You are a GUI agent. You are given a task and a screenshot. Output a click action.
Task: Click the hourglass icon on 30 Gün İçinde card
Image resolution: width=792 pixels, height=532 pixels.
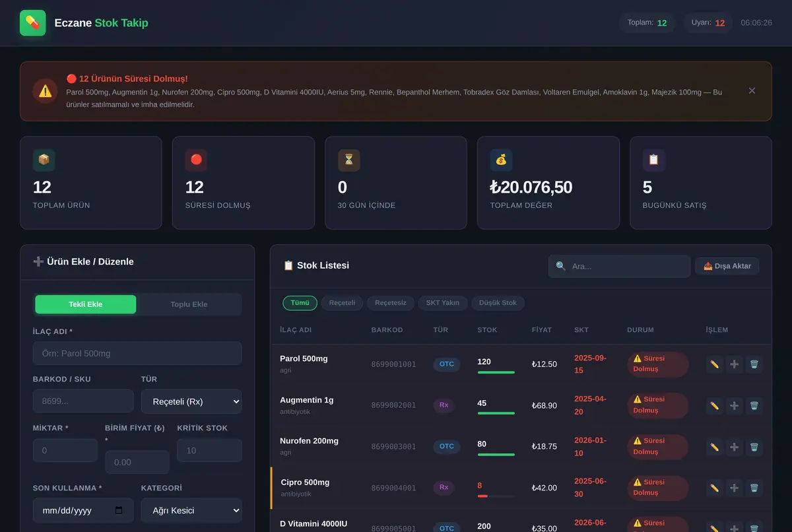(349, 160)
